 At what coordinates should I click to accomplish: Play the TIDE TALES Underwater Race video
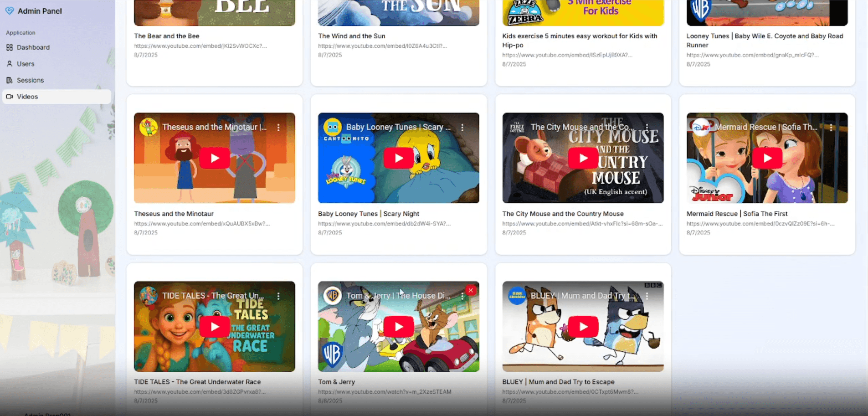214,327
